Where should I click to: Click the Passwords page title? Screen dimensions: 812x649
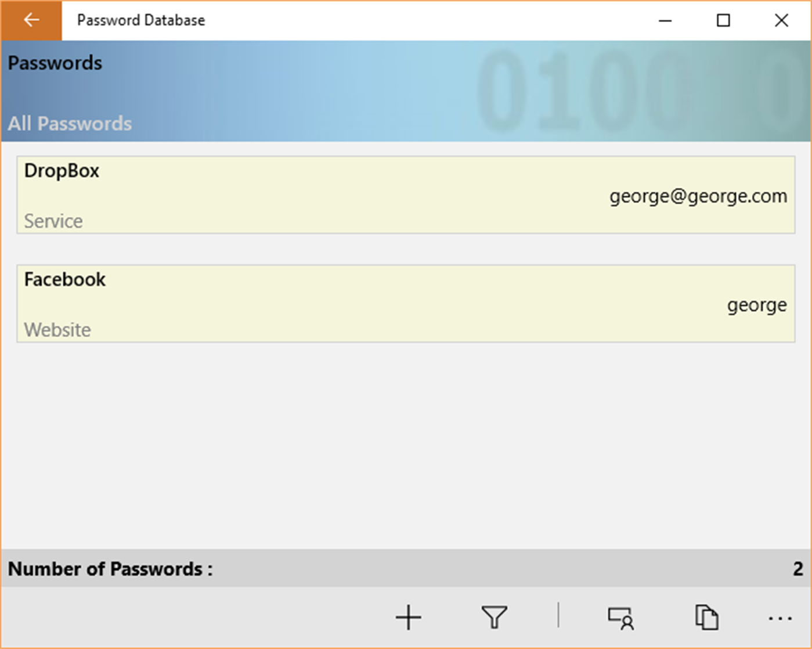55,63
